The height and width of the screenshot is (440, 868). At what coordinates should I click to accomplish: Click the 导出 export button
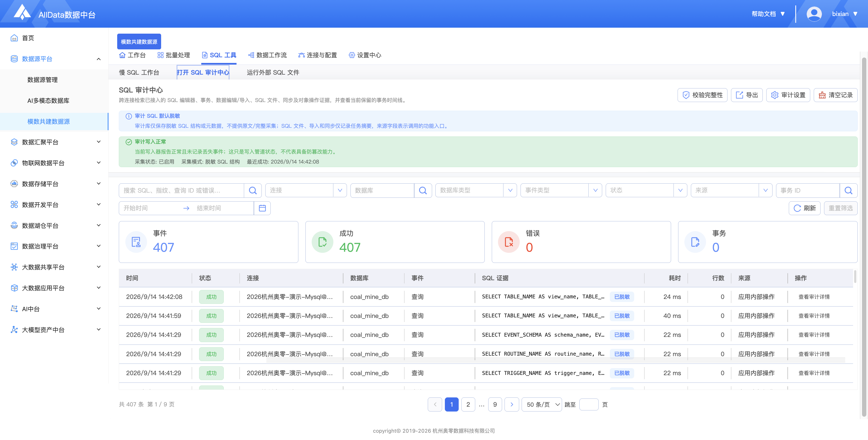tap(747, 95)
